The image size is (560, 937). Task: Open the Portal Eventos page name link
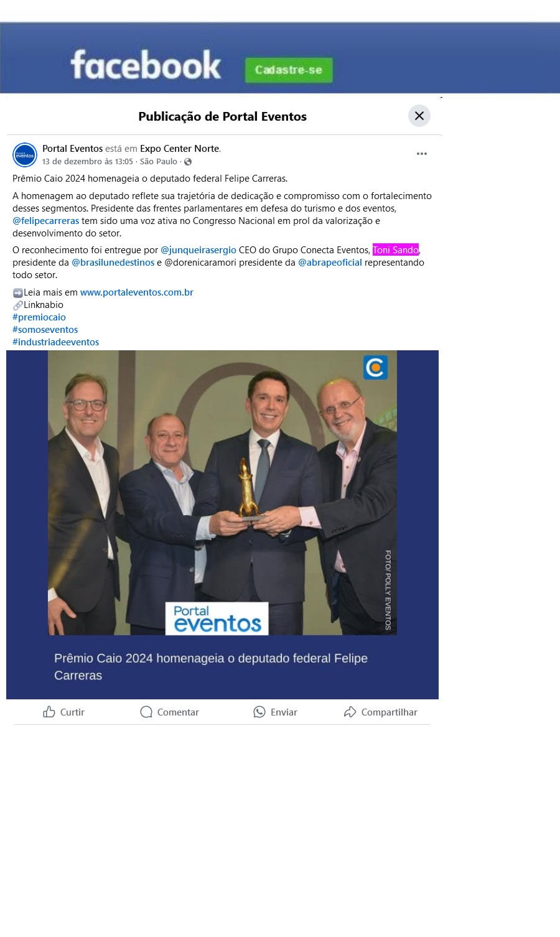point(72,149)
